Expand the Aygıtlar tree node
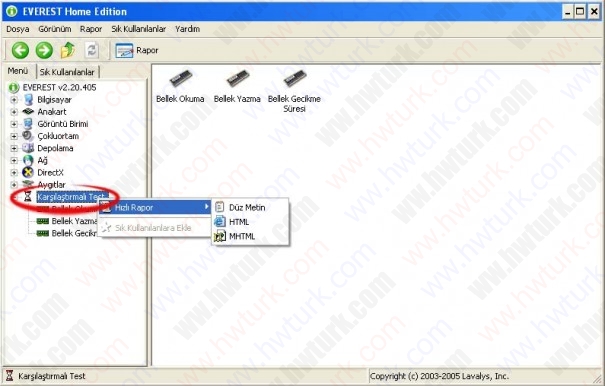The width and height of the screenshot is (605, 386). pyautogui.click(x=14, y=185)
